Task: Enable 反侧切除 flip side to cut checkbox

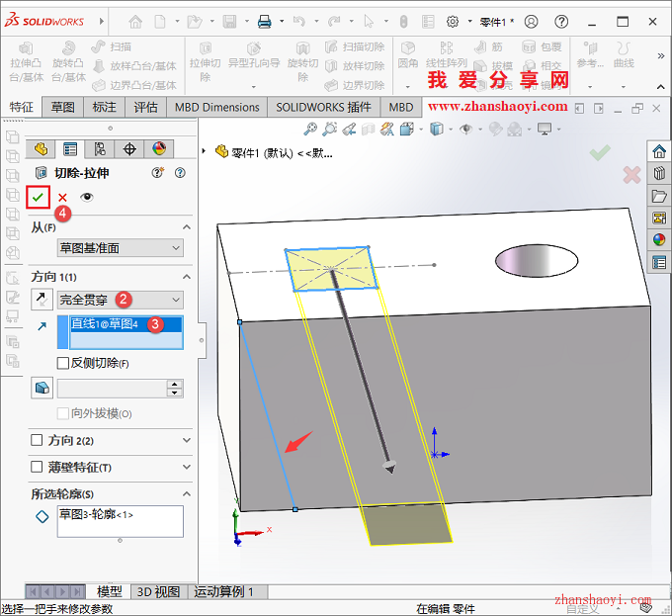Action: tap(63, 363)
